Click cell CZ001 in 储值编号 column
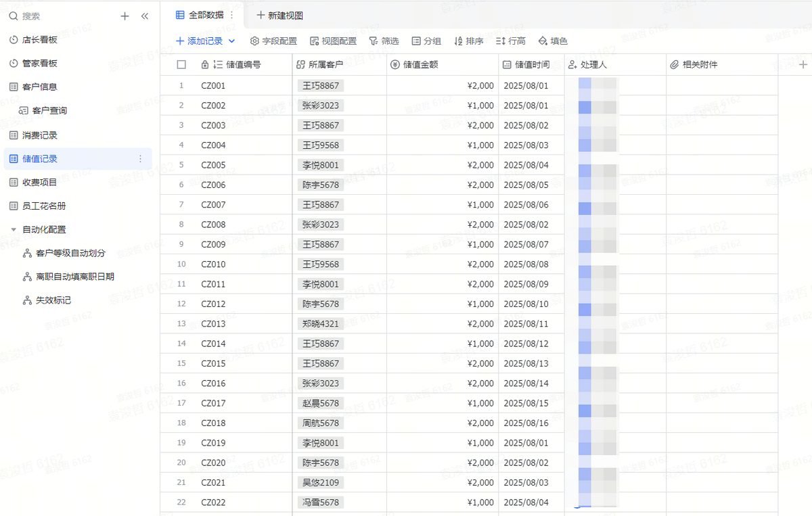 tap(213, 86)
